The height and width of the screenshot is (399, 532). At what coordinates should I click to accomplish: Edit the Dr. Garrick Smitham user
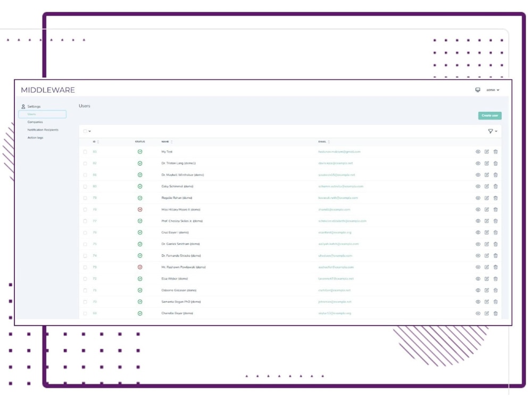[487, 244]
